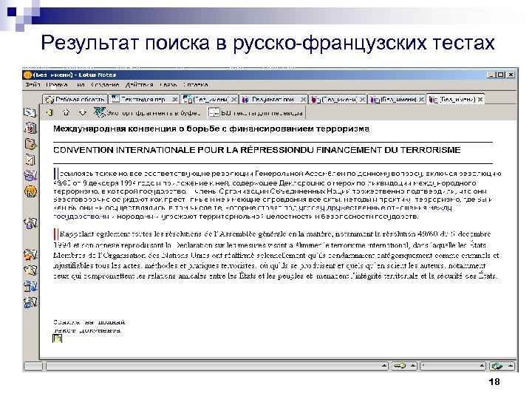Open the Databases bookmark folder icon
Viewport: 532px width, 399px height.
click(x=30, y=223)
